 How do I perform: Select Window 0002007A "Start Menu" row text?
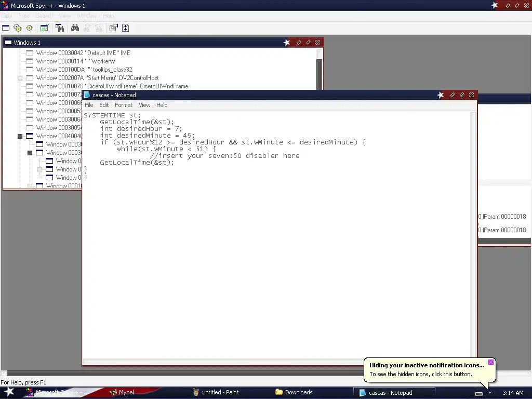(97, 78)
